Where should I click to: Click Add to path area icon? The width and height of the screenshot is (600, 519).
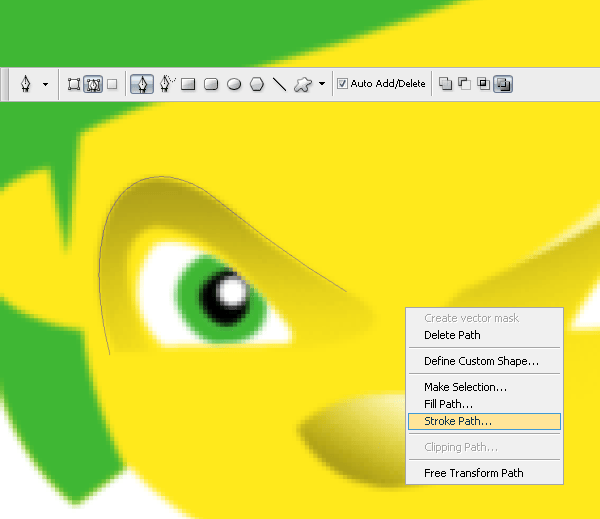pos(446,84)
